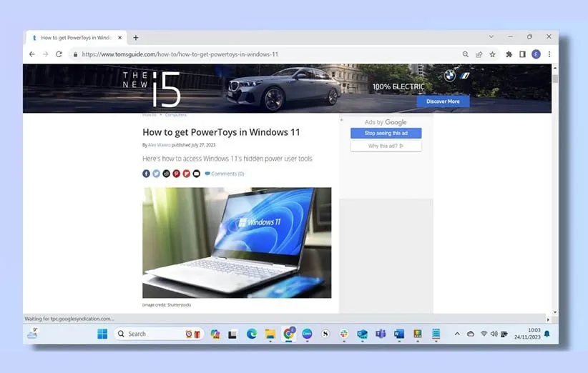
Task: Open a new tab with plus button
Action: 136,38
